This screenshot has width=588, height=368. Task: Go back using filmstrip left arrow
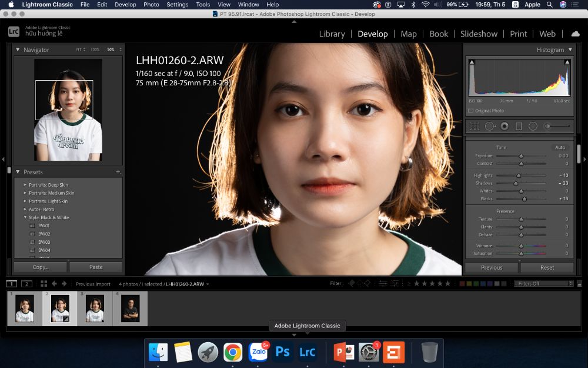(x=54, y=284)
